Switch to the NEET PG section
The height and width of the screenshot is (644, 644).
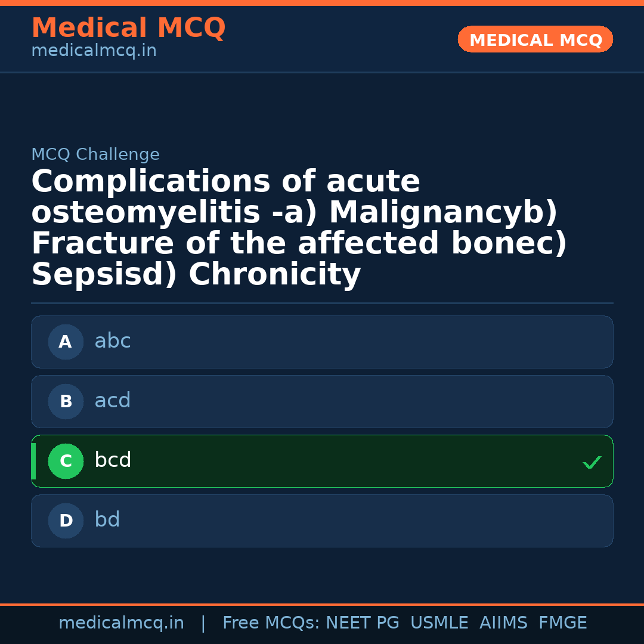pyautogui.click(x=362, y=622)
